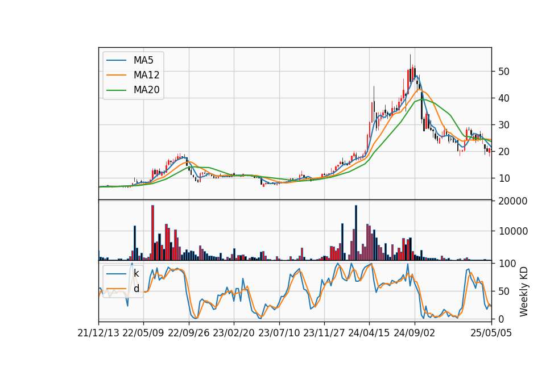Click the 21/12/13 date tick label
Screen dimensions: 546x392
click(98, 333)
